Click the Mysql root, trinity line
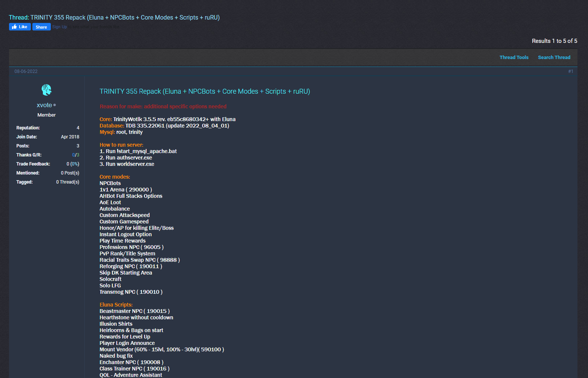This screenshot has width=588, height=378. click(x=121, y=132)
